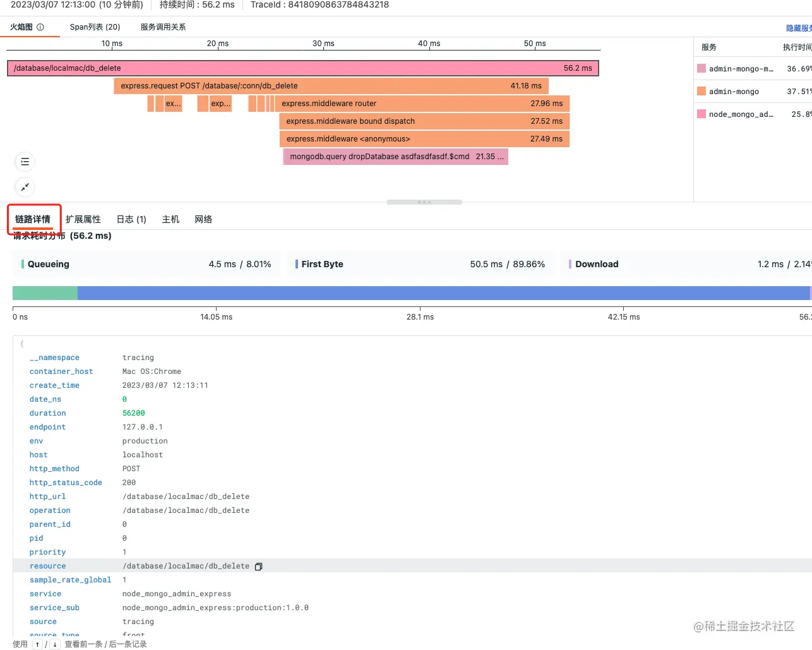Image resolution: width=812 pixels, height=650 pixels.
Task: Click the small 'exp...' span block
Action: (x=220, y=104)
